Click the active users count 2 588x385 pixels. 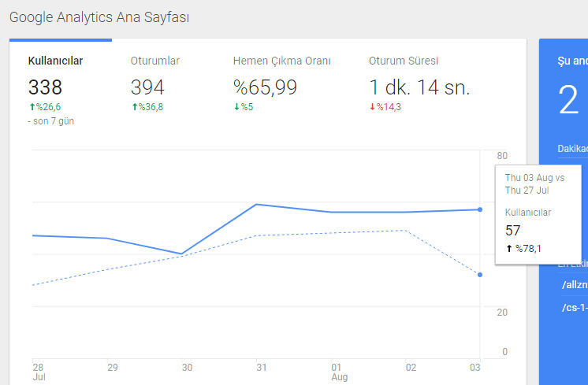click(568, 100)
